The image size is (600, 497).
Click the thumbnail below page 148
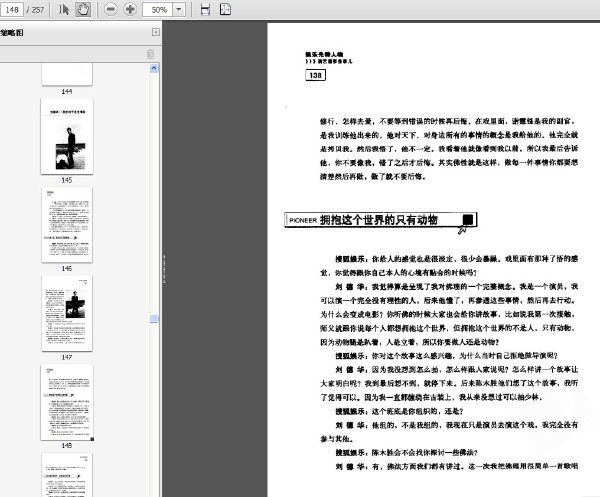pyautogui.click(x=67, y=475)
